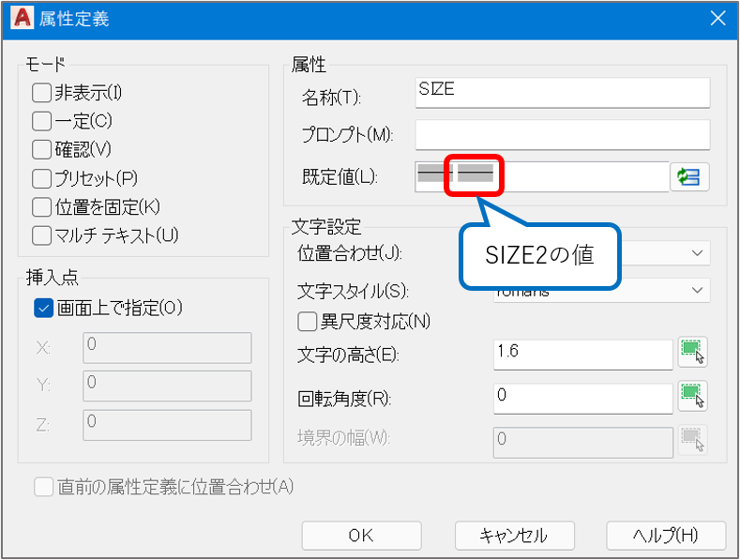Toggle the 一定(C) mode checkbox
The height and width of the screenshot is (560, 740).
pos(41,121)
